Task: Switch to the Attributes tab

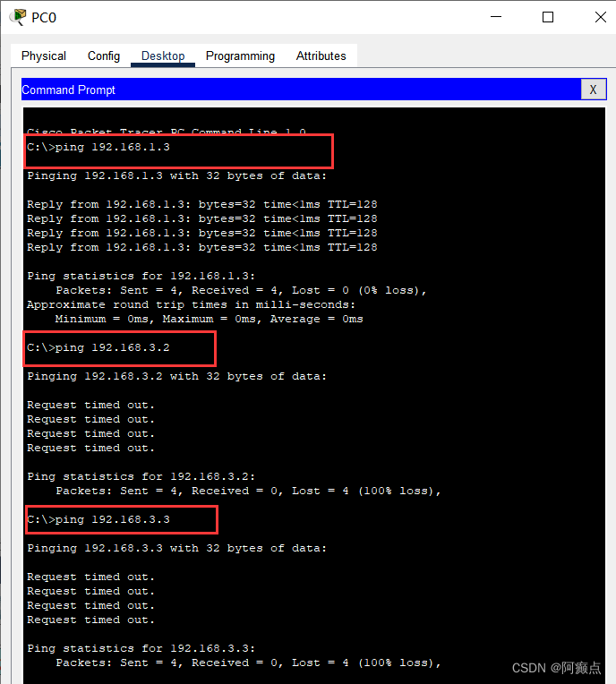Action: pos(321,56)
